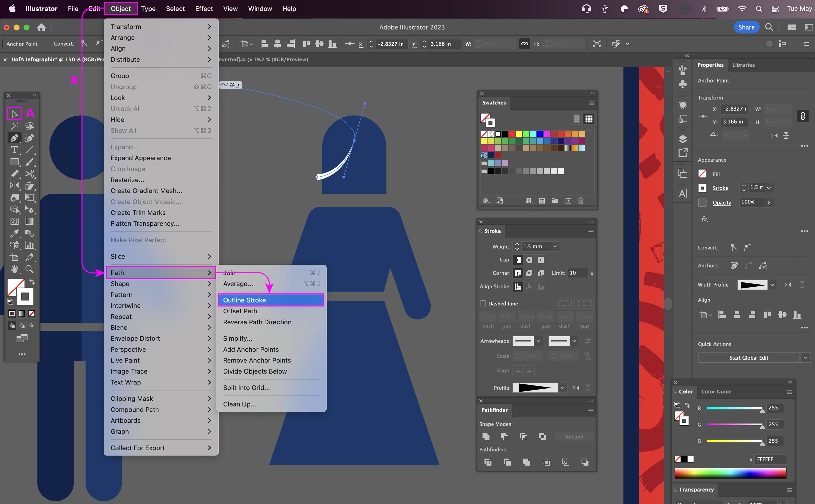The image size is (815, 504).
Task: Click the Swatches delete trash icon
Action: click(x=580, y=201)
